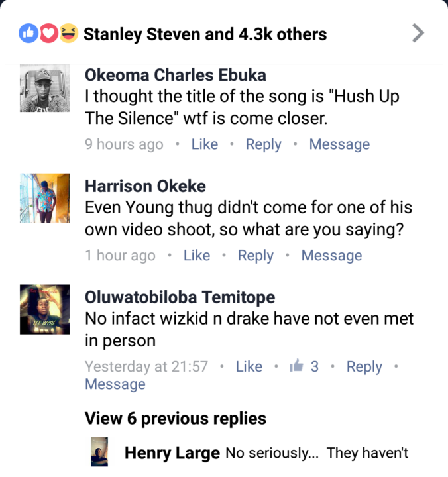Like Okeoma Charles Ebuka's comment
Screen dimensions: 448x477
pos(204,144)
